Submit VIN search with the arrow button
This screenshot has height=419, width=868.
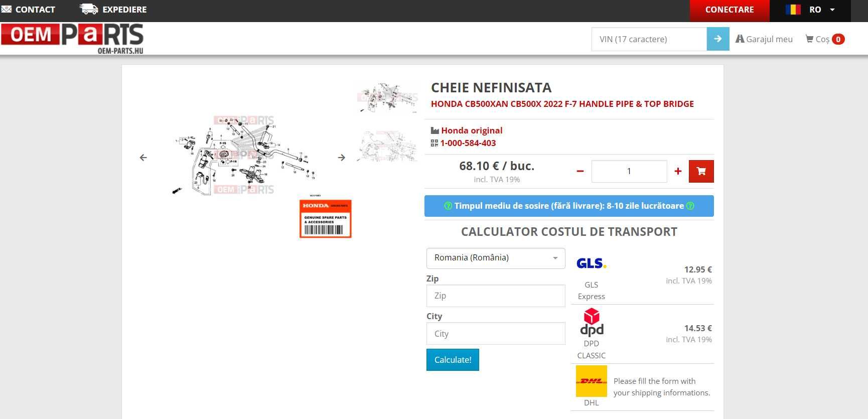click(718, 39)
